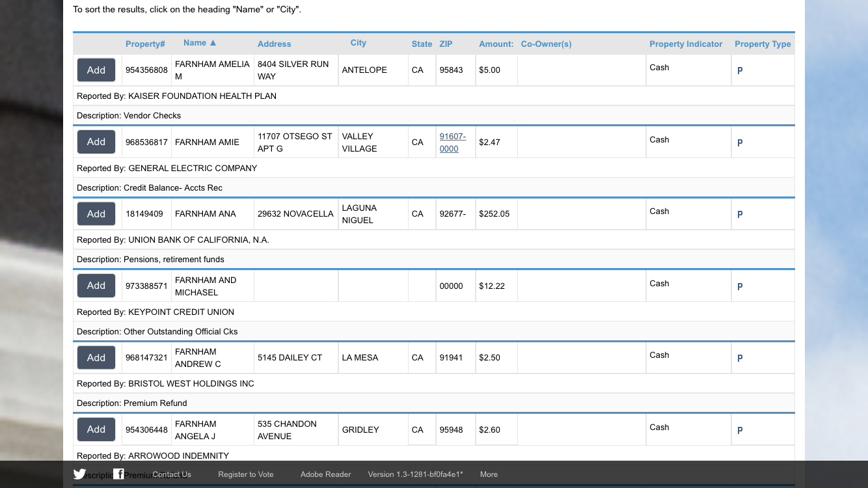Click Reported By KAISER FOUNDATION HEALTH PLAN
Image resolution: width=868 pixels, height=488 pixels.
pos(176,96)
